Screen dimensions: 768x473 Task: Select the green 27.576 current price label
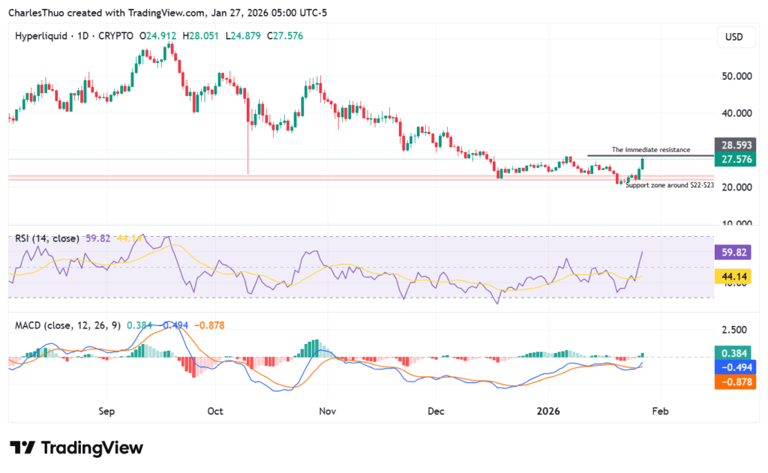735,160
